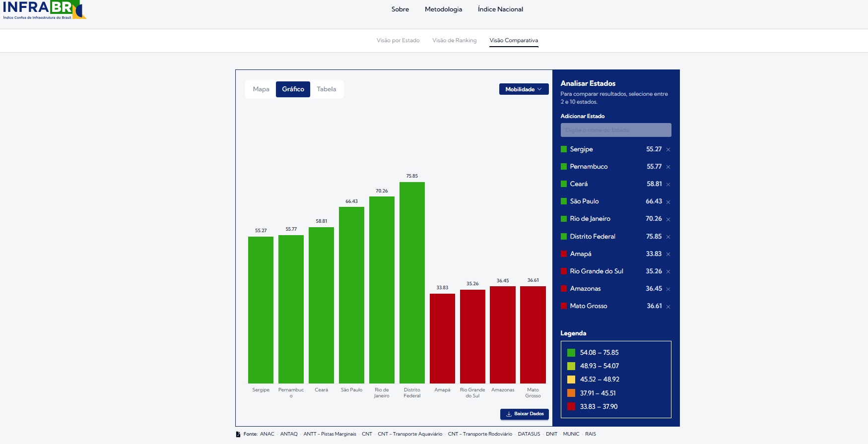Select the Gráfico view toggle

[293, 89]
